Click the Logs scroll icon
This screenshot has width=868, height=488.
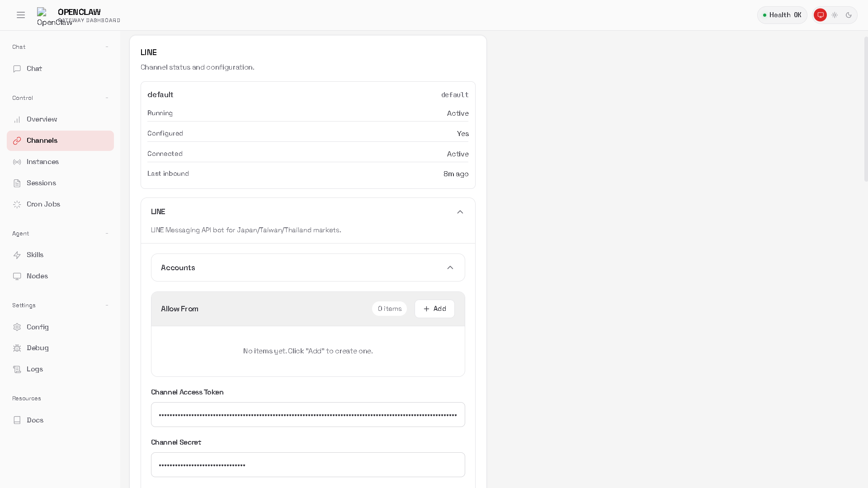tap(17, 369)
